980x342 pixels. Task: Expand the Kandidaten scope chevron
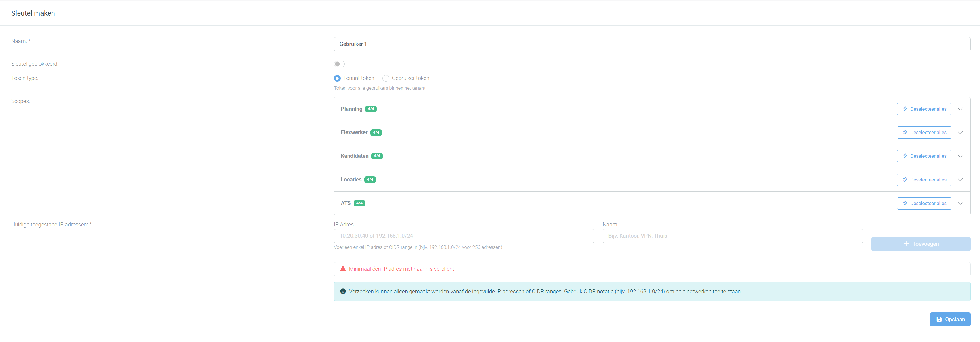click(x=960, y=156)
